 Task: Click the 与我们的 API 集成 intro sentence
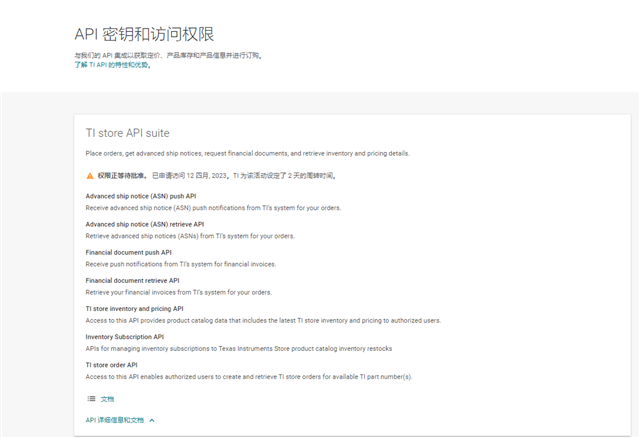click(x=168, y=56)
